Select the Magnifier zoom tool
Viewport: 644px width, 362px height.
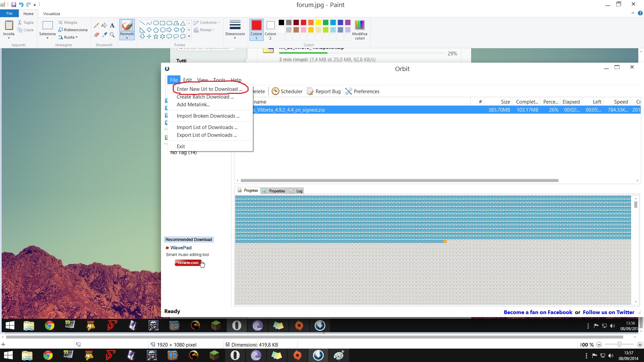[112, 35]
